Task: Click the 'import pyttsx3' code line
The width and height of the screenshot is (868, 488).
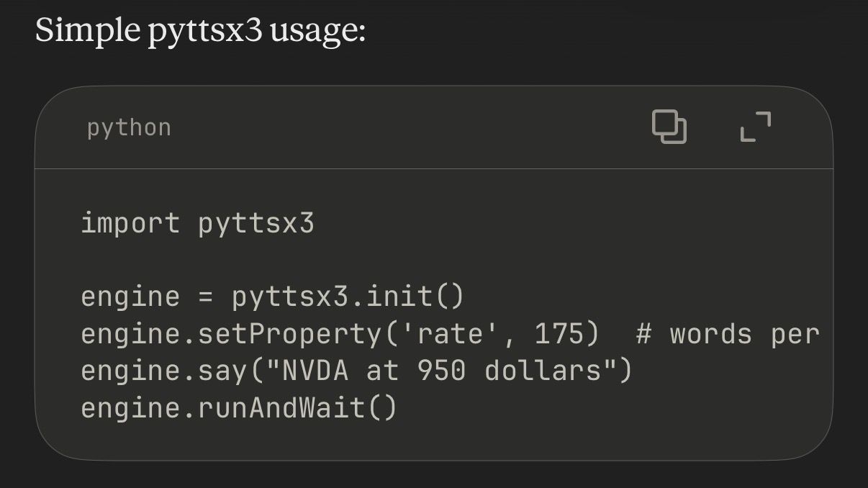Action: click(197, 224)
